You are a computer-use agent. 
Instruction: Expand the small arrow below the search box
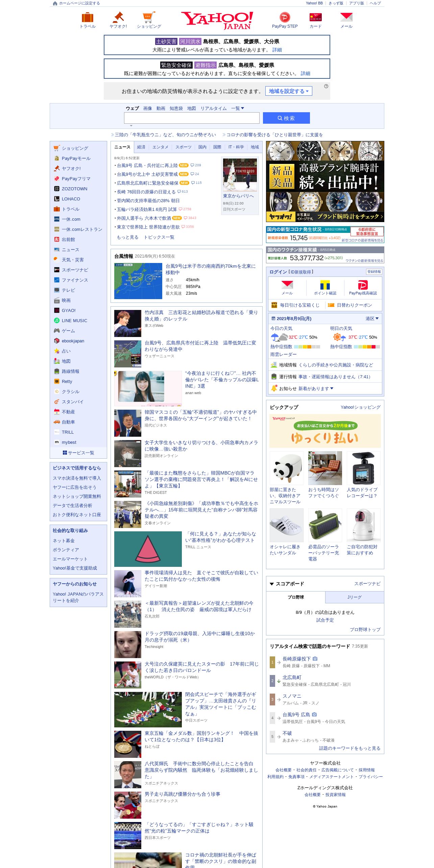click(131, 126)
